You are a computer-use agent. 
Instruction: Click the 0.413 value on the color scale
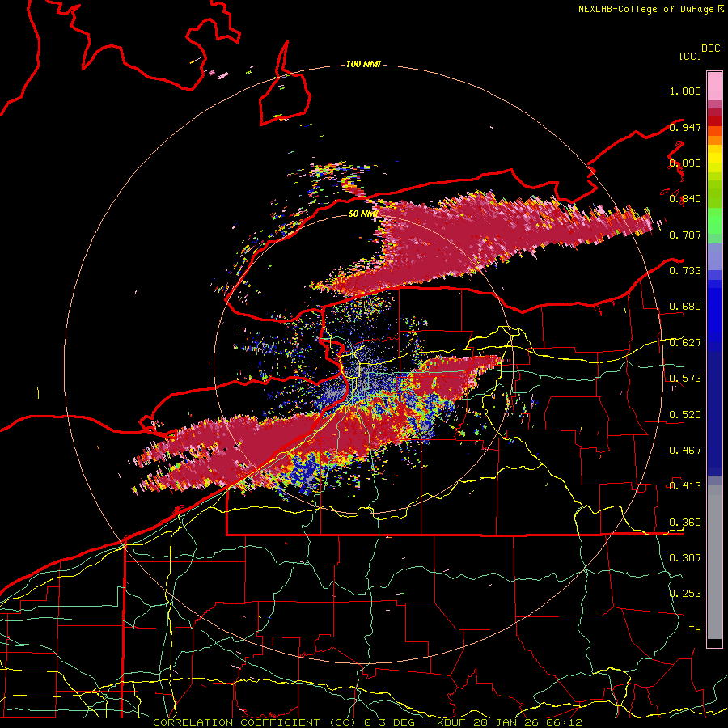[685, 485]
